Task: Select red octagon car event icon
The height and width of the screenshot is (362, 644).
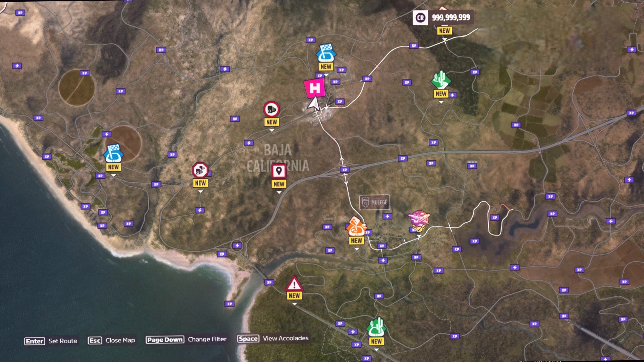Action: [x=200, y=170]
